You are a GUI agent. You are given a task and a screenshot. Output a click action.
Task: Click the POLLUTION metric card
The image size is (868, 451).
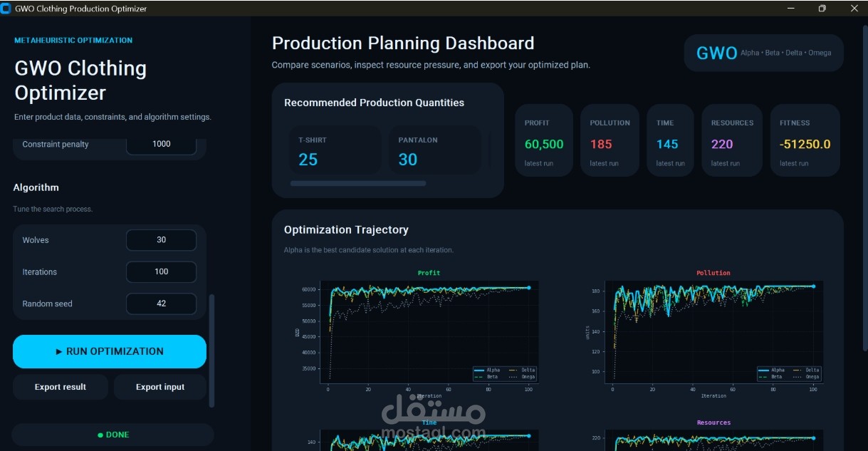click(610, 140)
